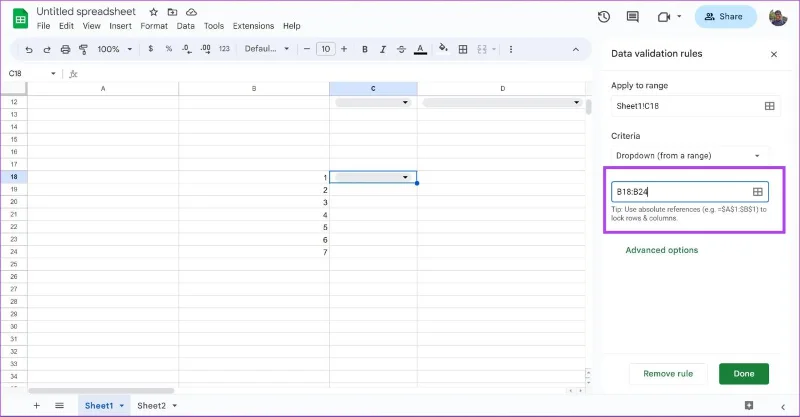This screenshot has height=417, width=800.
Task: Open the fill color picker
Action: click(x=443, y=48)
